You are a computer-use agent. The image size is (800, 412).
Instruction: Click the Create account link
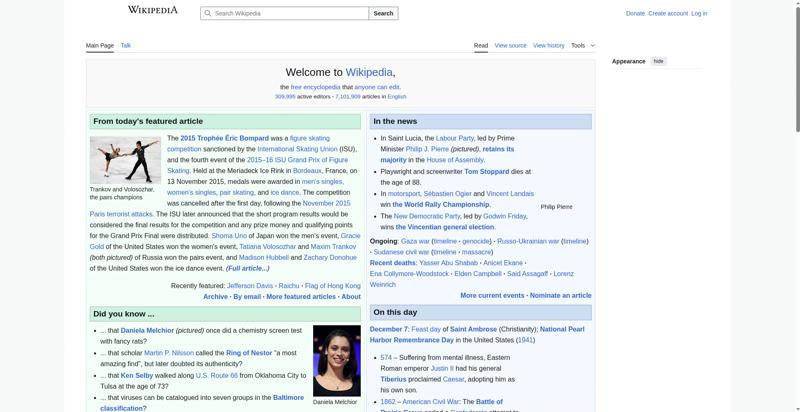point(668,13)
